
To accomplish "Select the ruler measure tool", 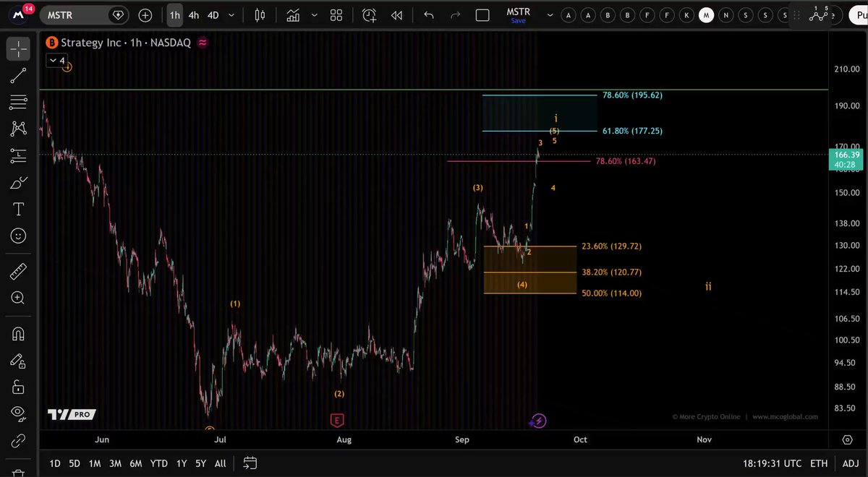I will [18, 271].
